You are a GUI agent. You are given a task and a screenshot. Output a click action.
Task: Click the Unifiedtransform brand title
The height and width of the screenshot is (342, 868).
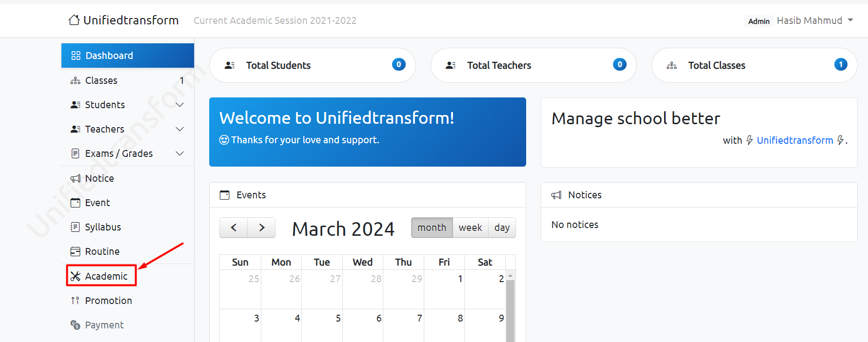coord(131,20)
